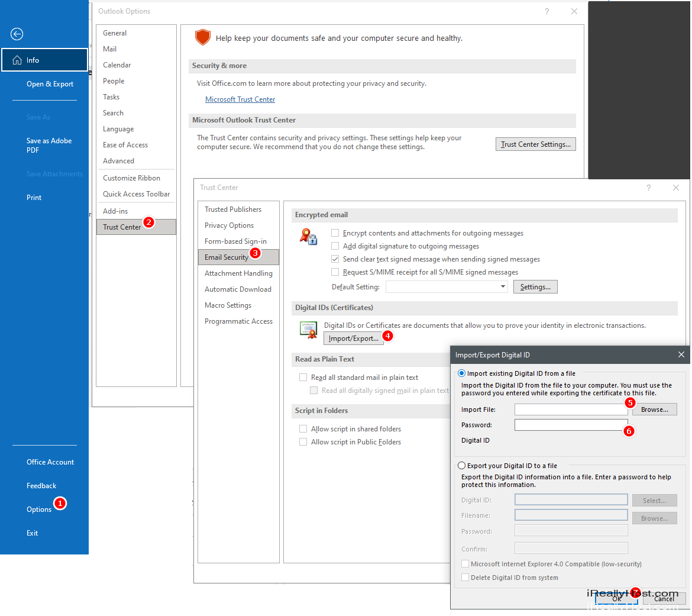Check Allow script in Public Folders
This screenshot has height=616, width=692.
(x=303, y=442)
